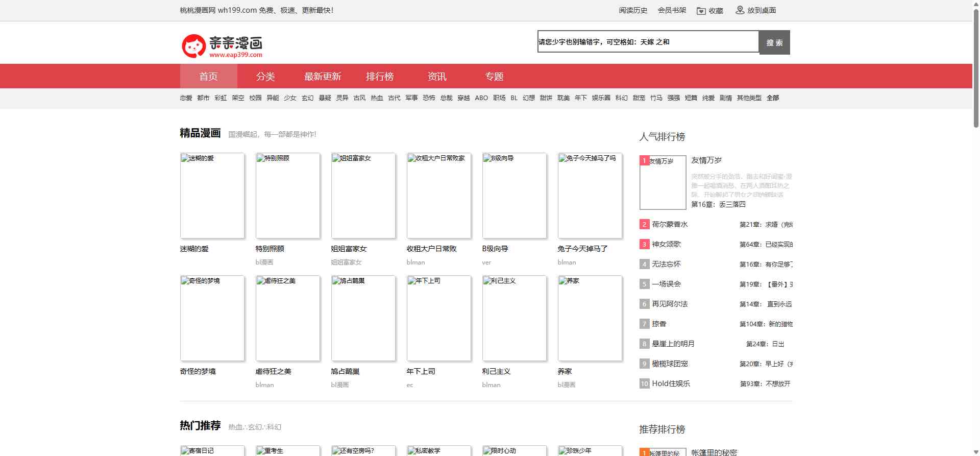980x456 pixels.
Task: Select the 全部 genre link
Action: (773, 98)
